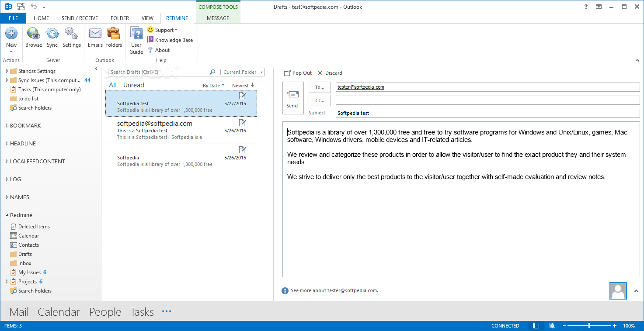Open navigation options ellipsis
This screenshot has height=331, width=644.
[x=167, y=311]
